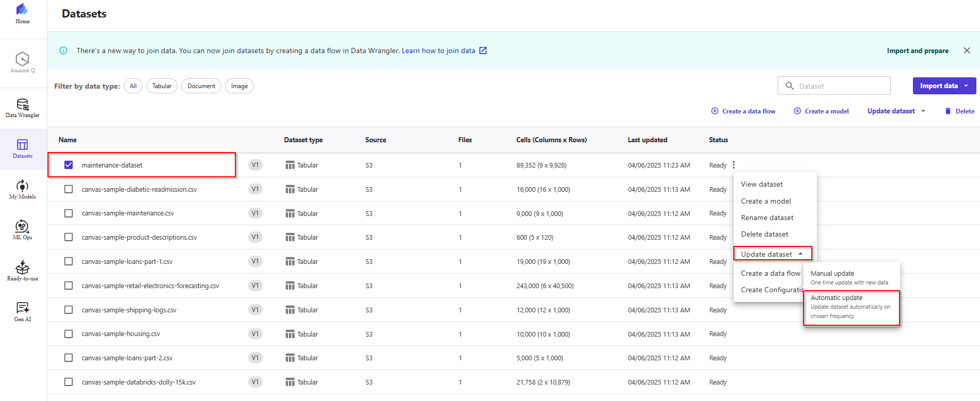This screenshot has width=980, height=401.
Task: Select Rename dataset menu item
Action: tap(767, 218)
